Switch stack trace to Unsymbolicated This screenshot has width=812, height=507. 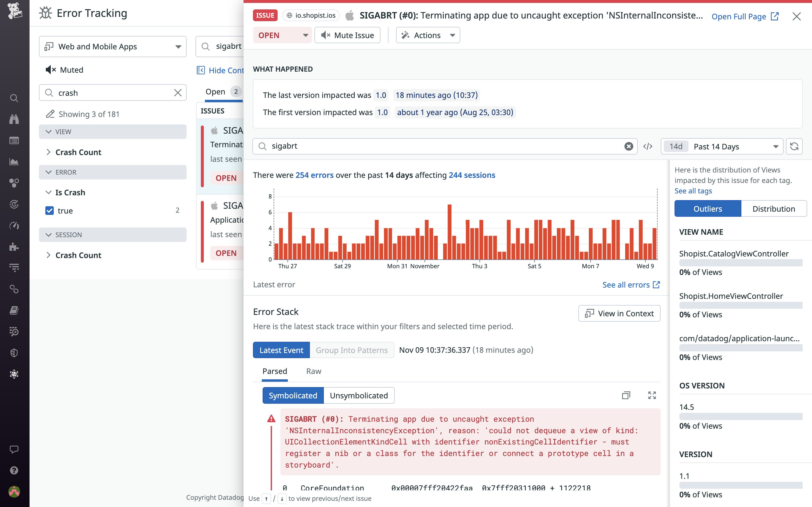359,395
